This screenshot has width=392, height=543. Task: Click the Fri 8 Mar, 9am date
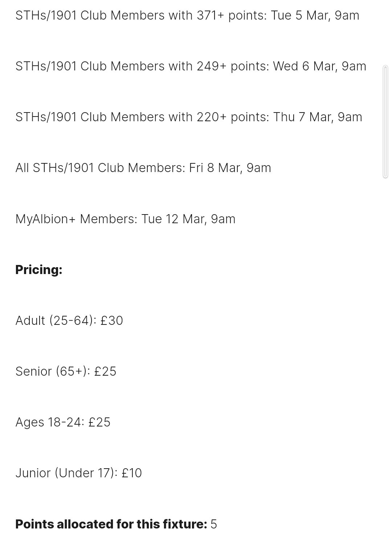230,168
